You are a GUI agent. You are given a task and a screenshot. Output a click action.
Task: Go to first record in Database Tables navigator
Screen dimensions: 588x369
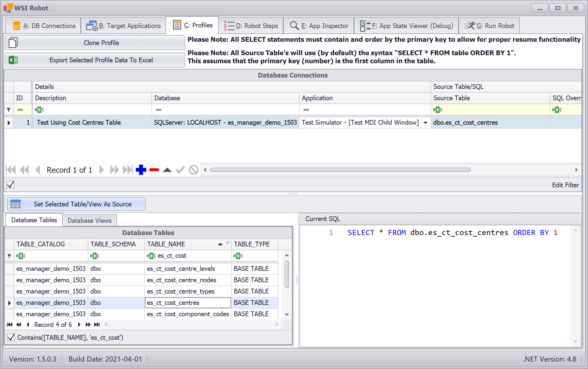coord(10,325)
